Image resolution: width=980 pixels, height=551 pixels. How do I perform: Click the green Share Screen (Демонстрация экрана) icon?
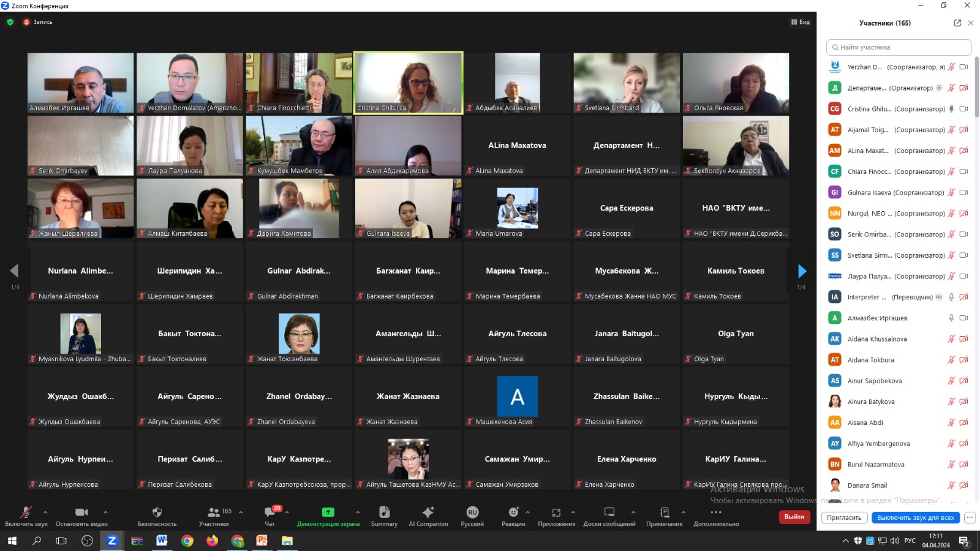click(x=328, y=512)
